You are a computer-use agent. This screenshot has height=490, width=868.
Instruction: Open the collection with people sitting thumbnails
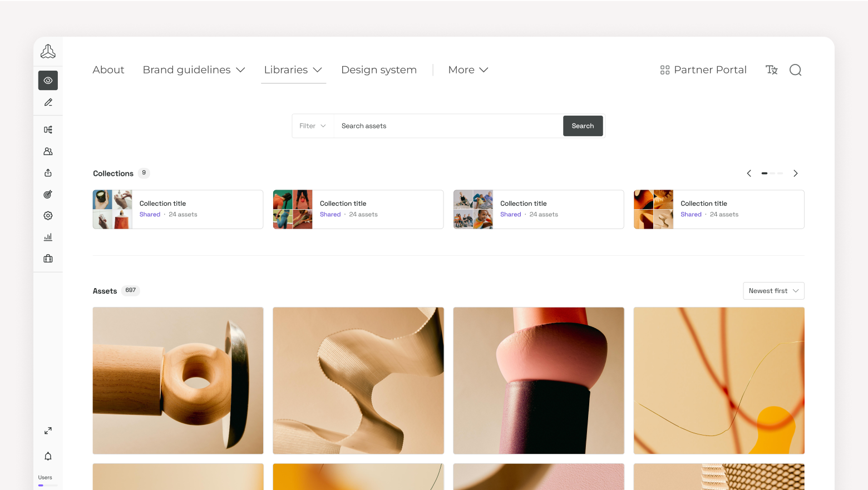[x=539, y=209]
